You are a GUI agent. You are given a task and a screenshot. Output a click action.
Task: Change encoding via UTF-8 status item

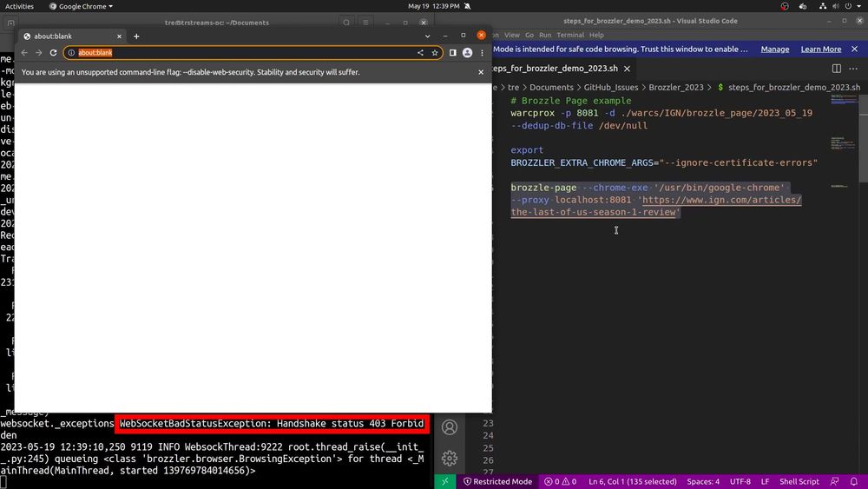pyautogui.click(x=740, y=482)
